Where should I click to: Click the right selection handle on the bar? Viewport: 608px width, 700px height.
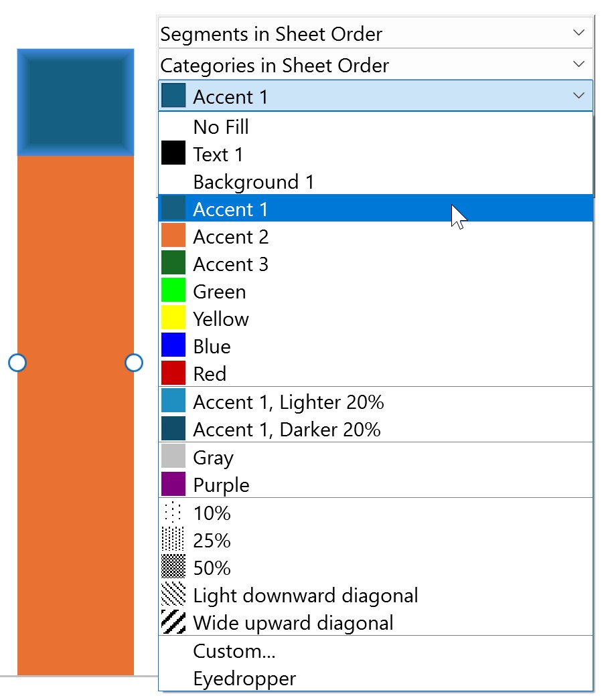tap(134, 363)
